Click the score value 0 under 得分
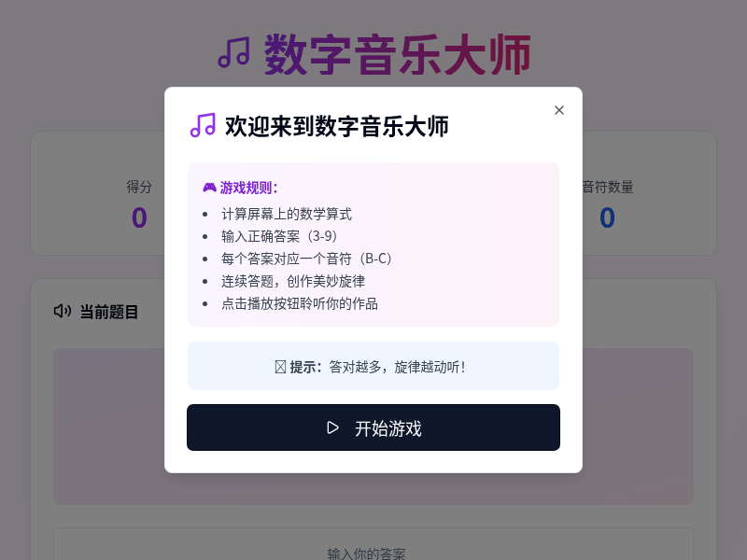The height and width of the screenshot is (560, 747). (138, 217)
